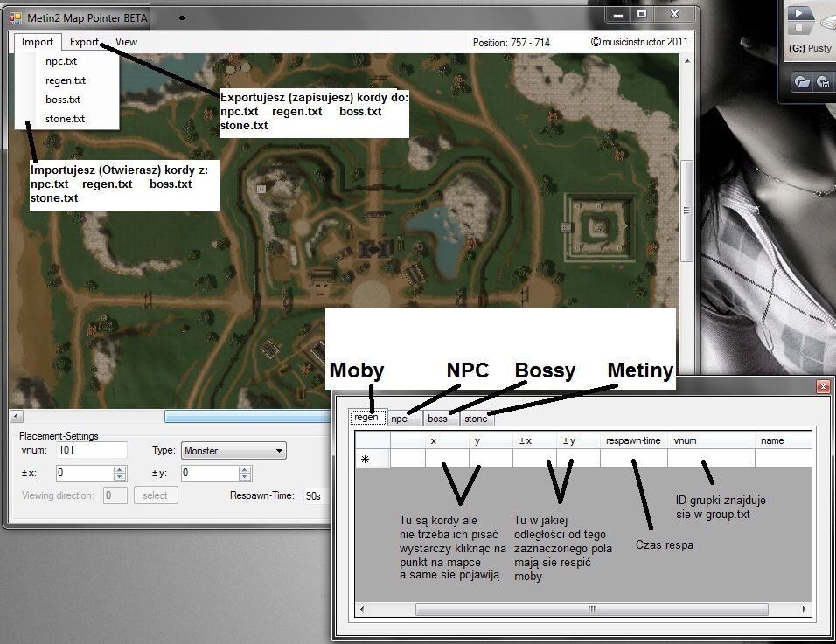The width and height of the screenshot is (836, 644).
Task: Open the Import menu
Action: pos(38,42)
